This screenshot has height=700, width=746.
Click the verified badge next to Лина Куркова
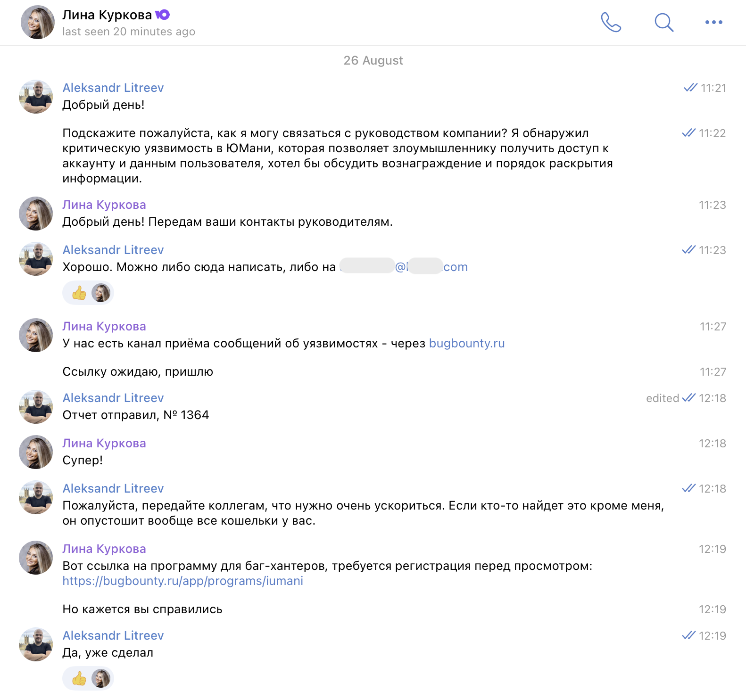click(x=162, y=14)
